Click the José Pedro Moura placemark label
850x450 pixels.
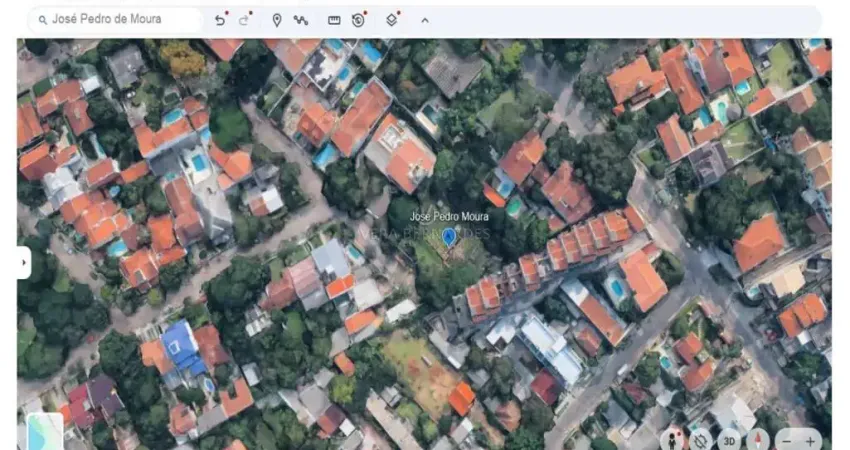449,216
